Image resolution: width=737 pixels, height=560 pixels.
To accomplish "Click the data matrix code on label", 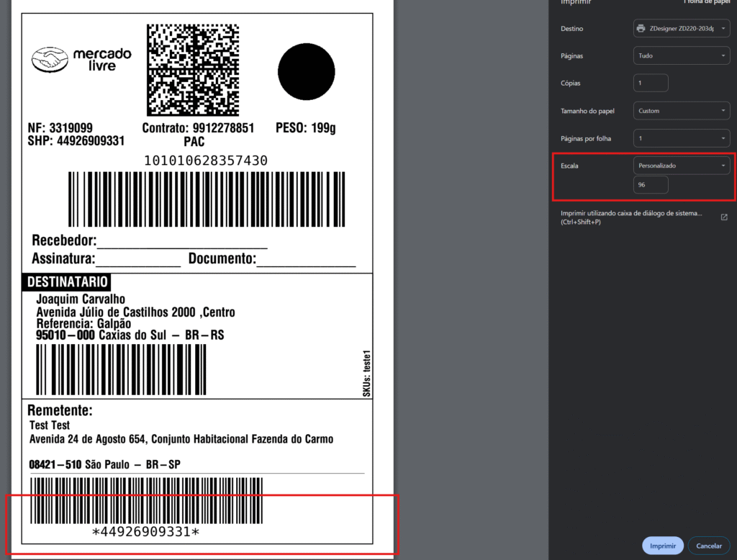I will point(193,70).
